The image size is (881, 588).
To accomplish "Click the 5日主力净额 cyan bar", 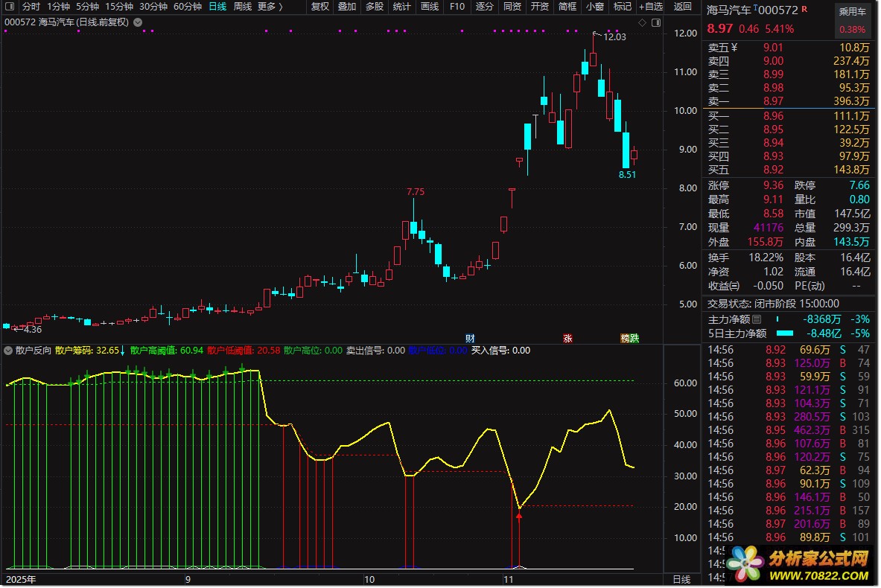I will click(784, 333).
